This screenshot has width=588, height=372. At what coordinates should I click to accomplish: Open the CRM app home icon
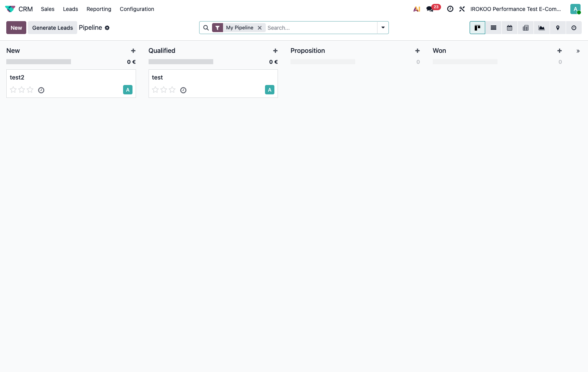(10, 9)
